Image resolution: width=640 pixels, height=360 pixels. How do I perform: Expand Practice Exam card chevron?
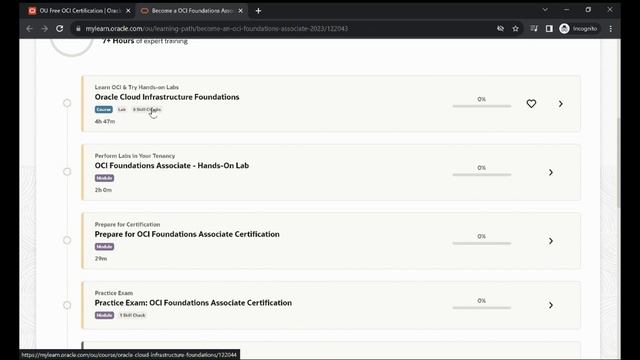pos(551,305)
